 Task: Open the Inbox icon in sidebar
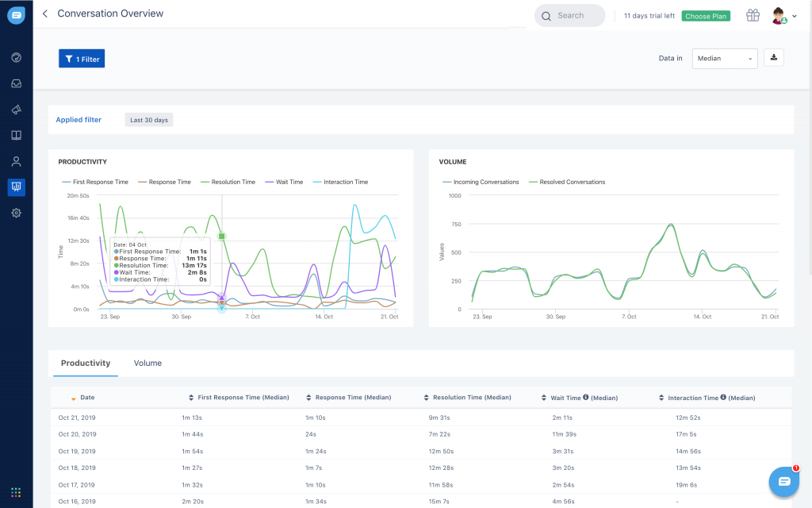pos(16,83)
